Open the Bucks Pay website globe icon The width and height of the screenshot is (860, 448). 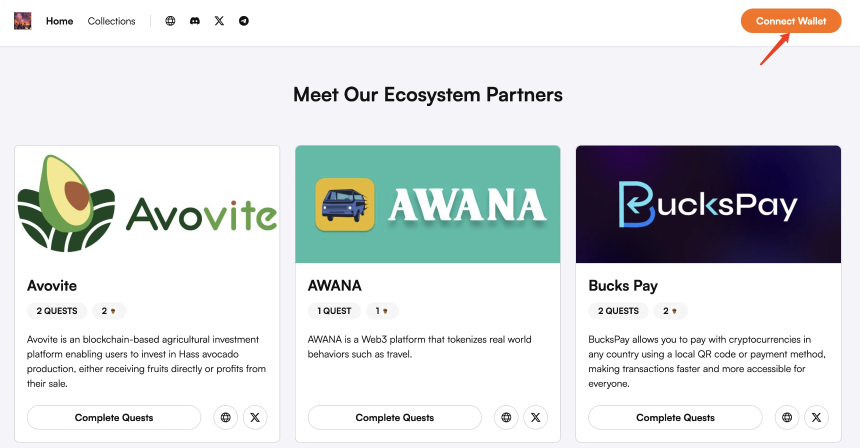click(x=787, y=417)
